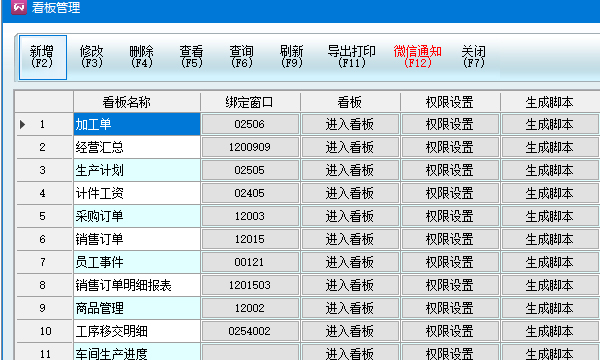This screenshot has width=600, height=360.
Task: Click bound window button 00121
Action: click(x=250, y=262)
